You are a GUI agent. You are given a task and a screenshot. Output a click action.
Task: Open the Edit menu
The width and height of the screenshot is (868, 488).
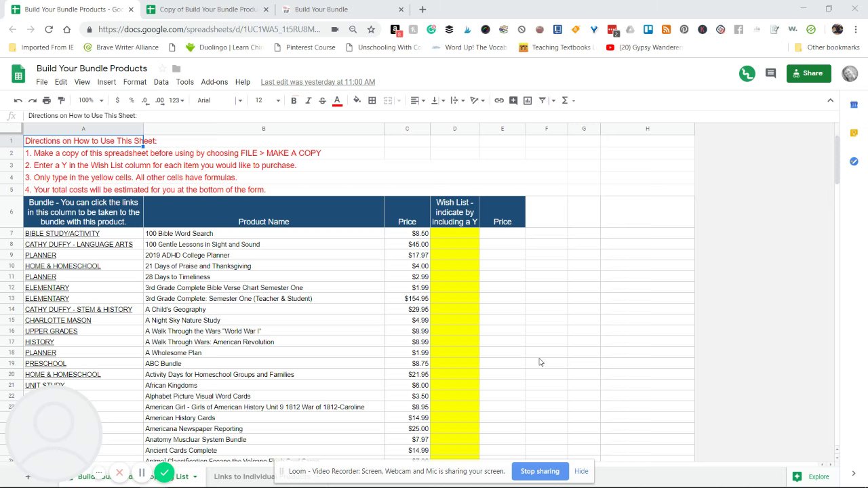click(x=61, y=82)
